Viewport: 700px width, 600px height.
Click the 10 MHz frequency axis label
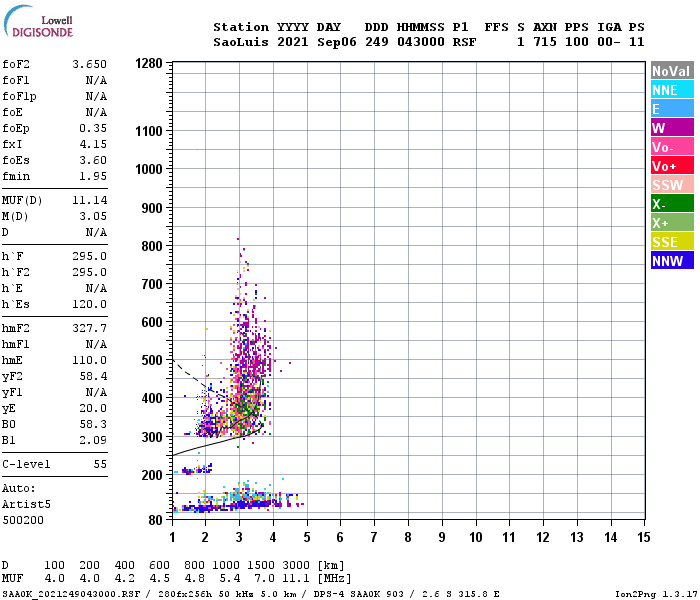click(x=475, y=537)
